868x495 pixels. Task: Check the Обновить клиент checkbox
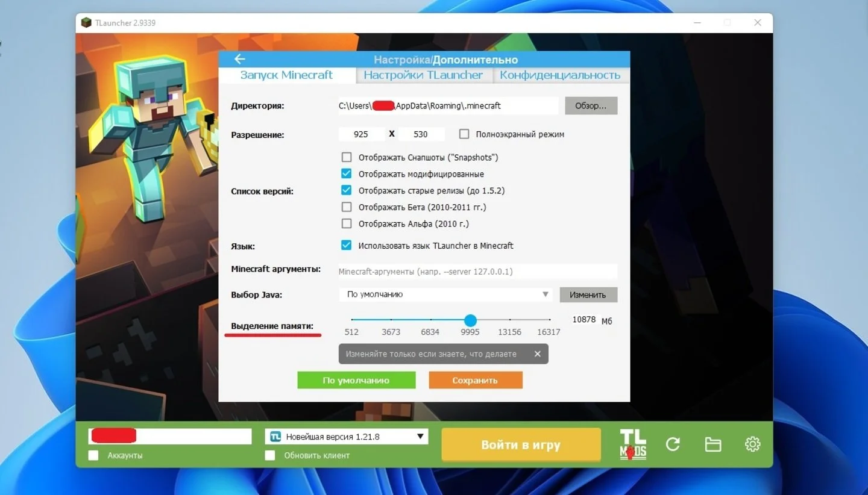[x=270, y=455]
